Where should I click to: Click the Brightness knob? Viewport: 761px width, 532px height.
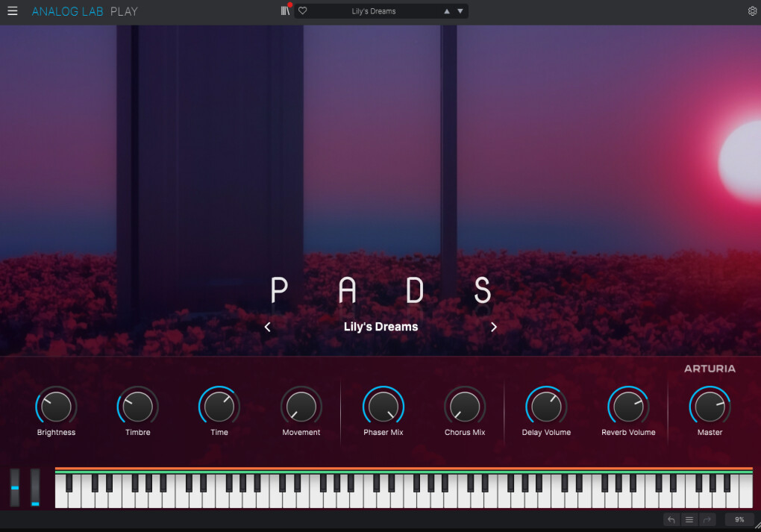coord(56,407)
